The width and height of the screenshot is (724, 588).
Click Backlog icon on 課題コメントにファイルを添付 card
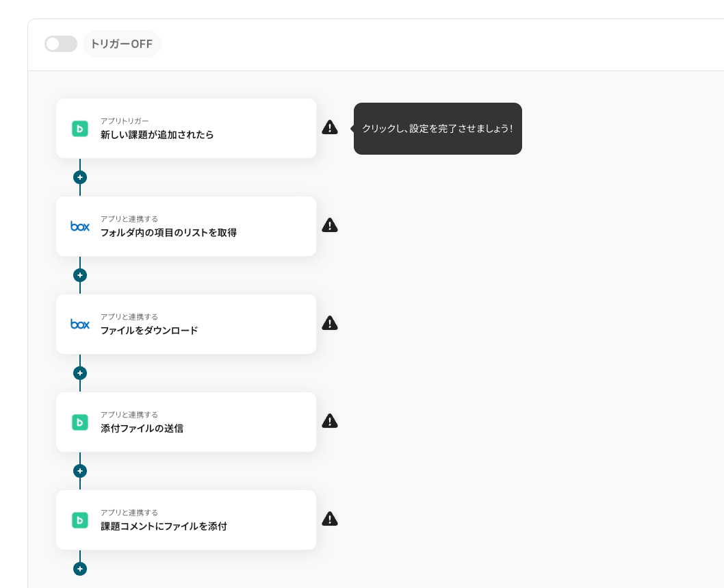(x=80, y=520)
